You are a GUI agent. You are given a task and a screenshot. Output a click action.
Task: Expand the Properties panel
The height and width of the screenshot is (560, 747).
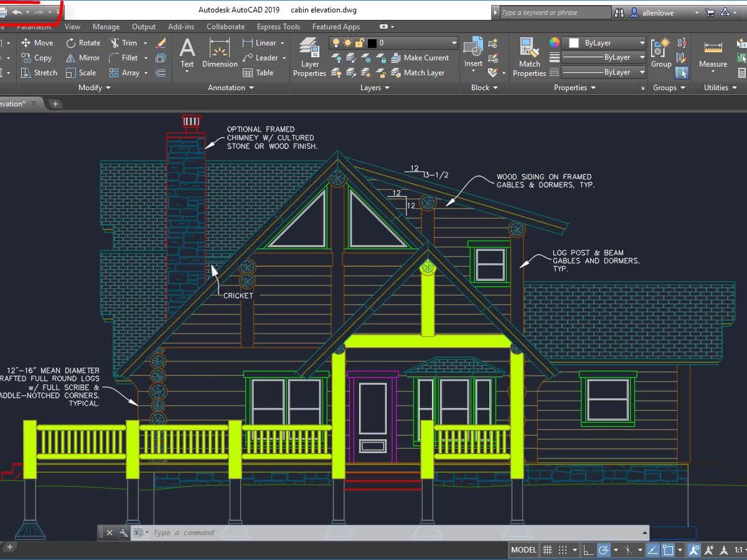click(575, 88)
